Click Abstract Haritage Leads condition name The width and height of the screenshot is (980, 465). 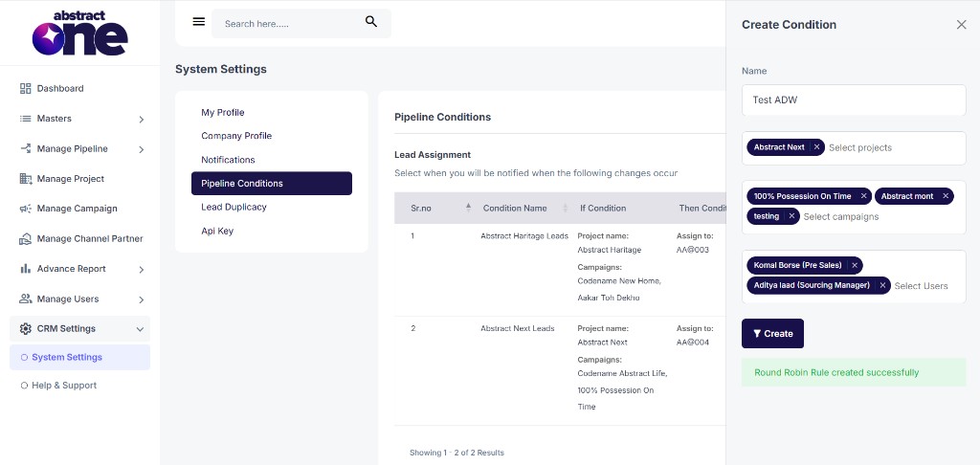tap(524, 235)
